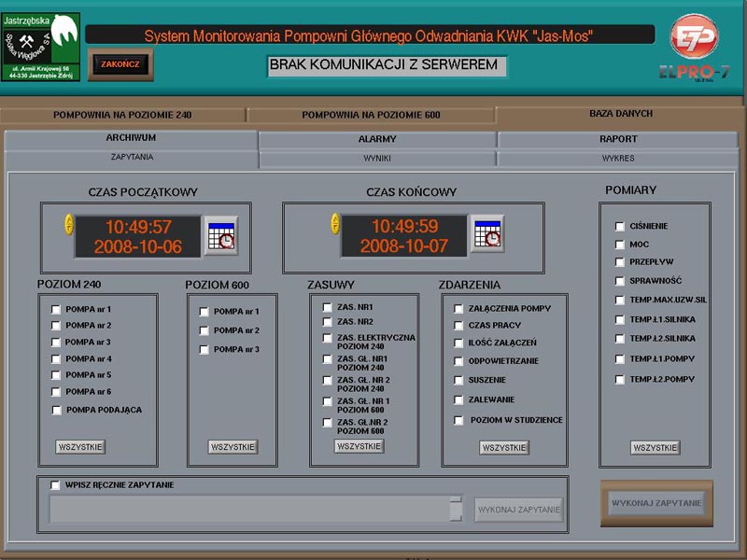
Task: Open the start time calendar picker
Action: (x=221, y=236)
